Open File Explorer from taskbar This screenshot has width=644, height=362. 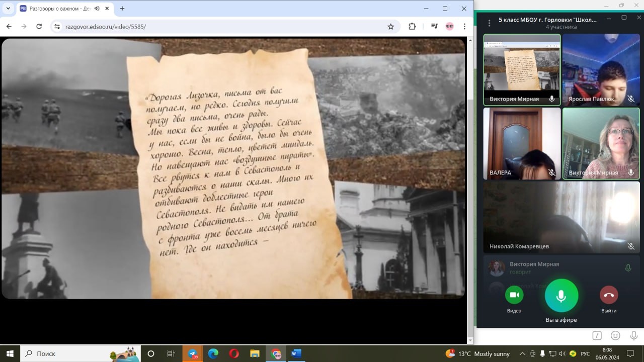click(255, 353)
